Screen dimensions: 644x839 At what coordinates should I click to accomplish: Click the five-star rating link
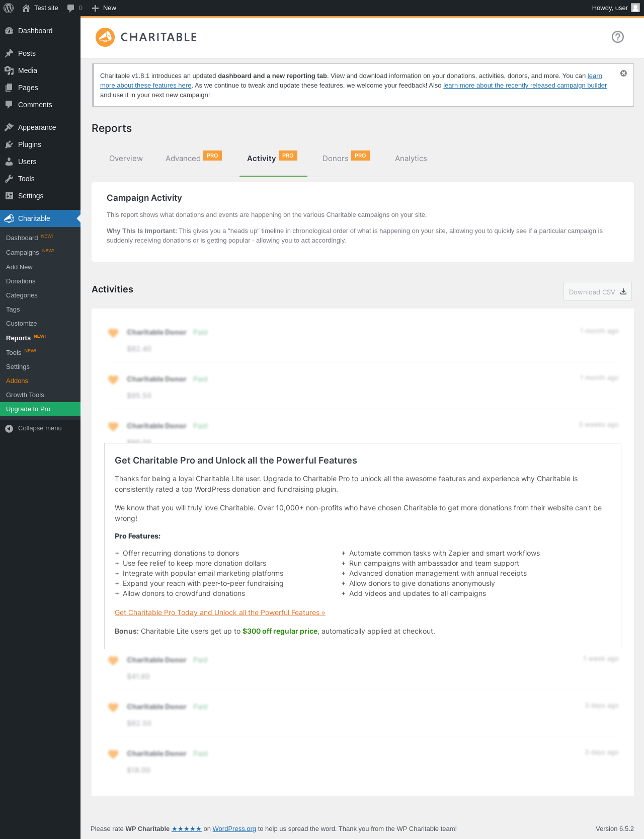(x=187, y=829)
